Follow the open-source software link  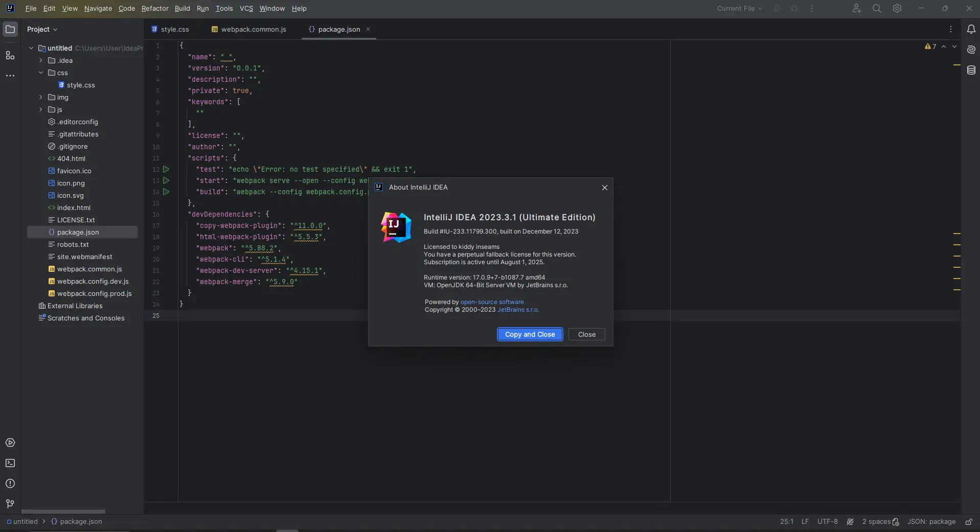(492, 302)
